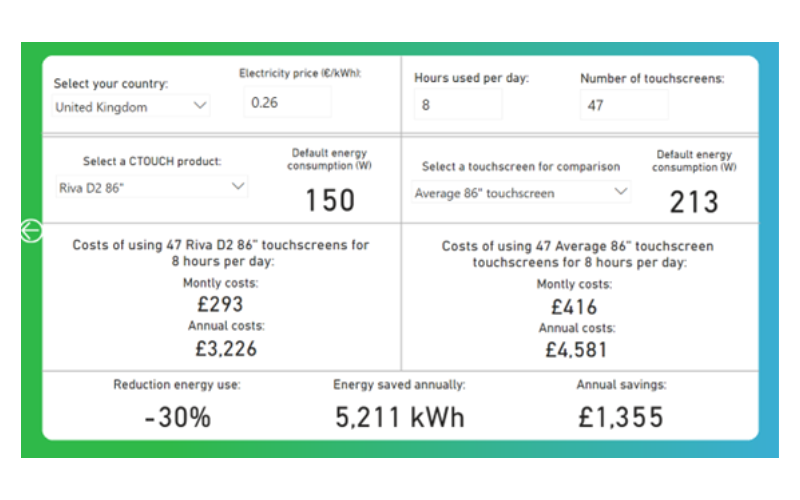Click the 5,211 kWh energy saved figure
Image resolution: width=800 pixels, height=500 pixels.
click(399, 417)
